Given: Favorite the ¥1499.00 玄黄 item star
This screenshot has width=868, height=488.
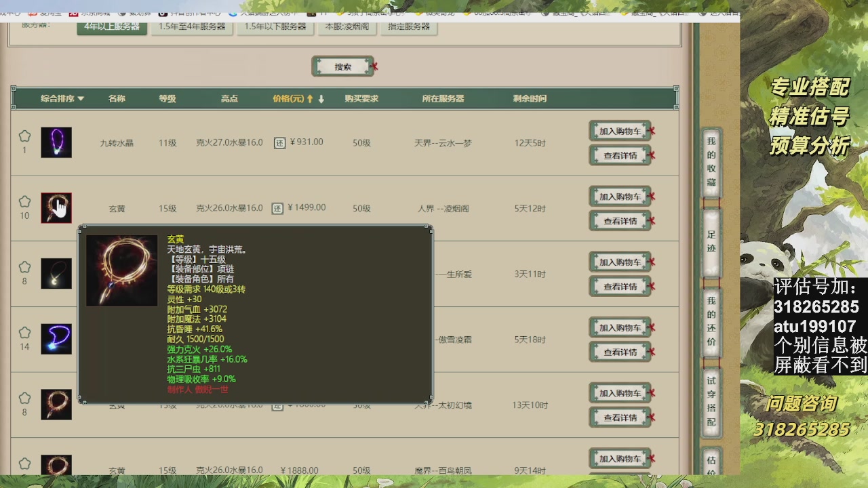Looking at the screenshot, I should coord(24,202).
